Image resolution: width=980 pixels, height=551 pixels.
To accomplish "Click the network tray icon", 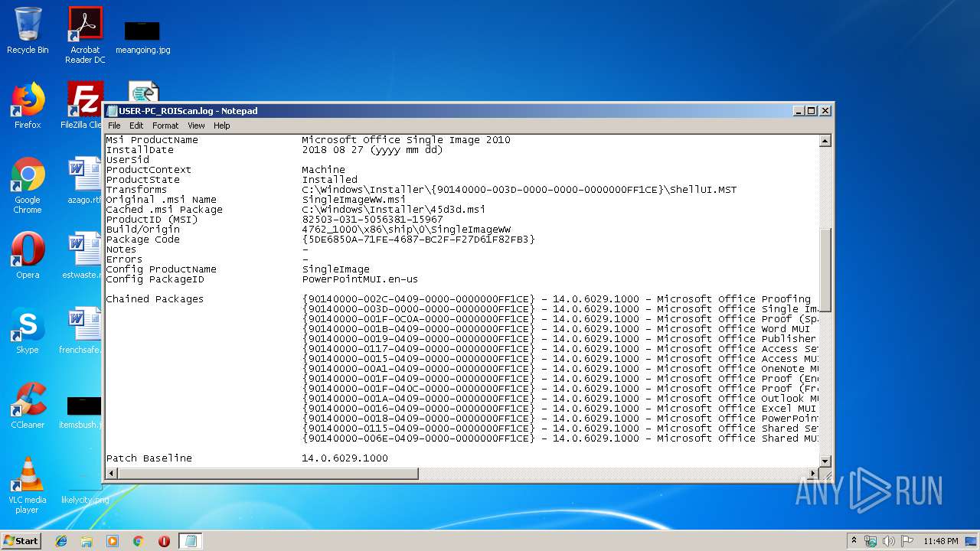I will pyautogui.click(x=871, y=541).
